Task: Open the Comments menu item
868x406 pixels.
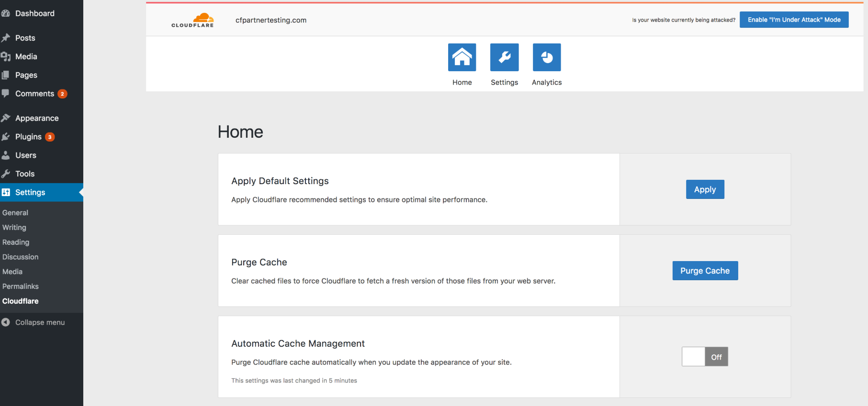Action: point(34,94)
